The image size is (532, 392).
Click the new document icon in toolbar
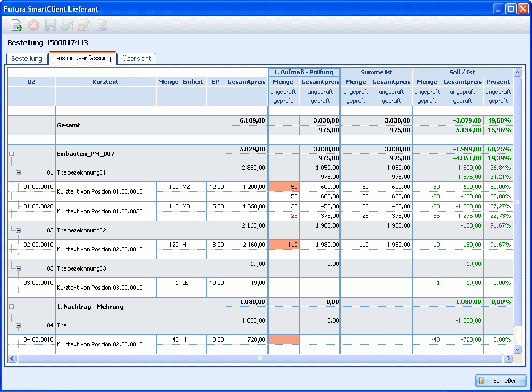[x=17, y=25]
